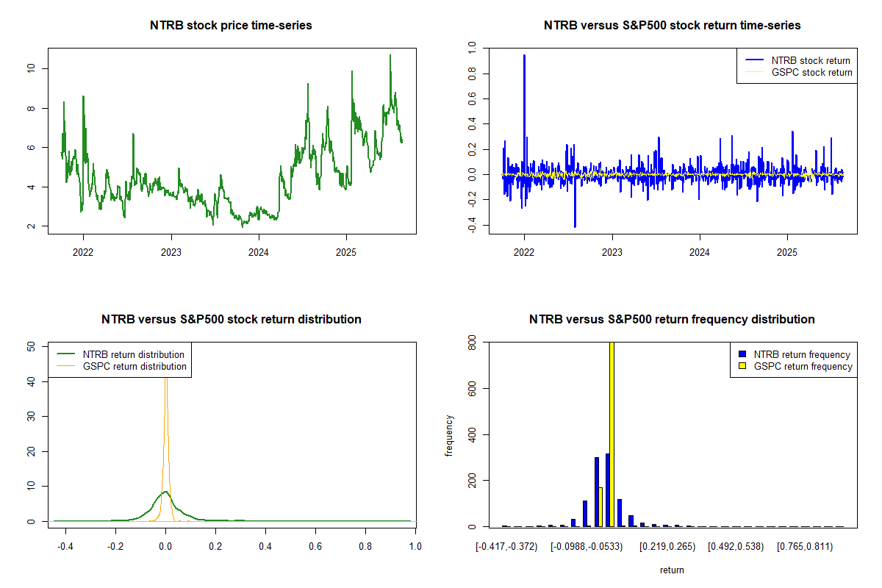Select the 'GSPC return distribution' legend entry
882x588 pixels.
click(x=135, y=366)
